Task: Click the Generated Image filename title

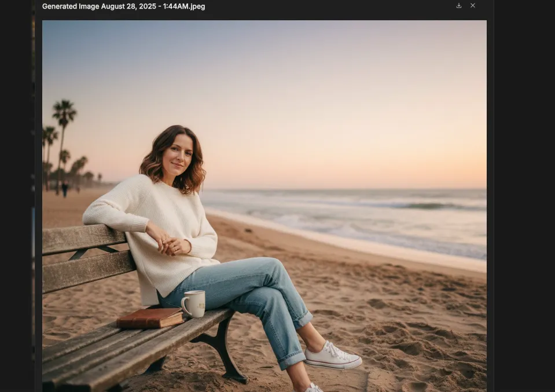Action: (123, 6)
